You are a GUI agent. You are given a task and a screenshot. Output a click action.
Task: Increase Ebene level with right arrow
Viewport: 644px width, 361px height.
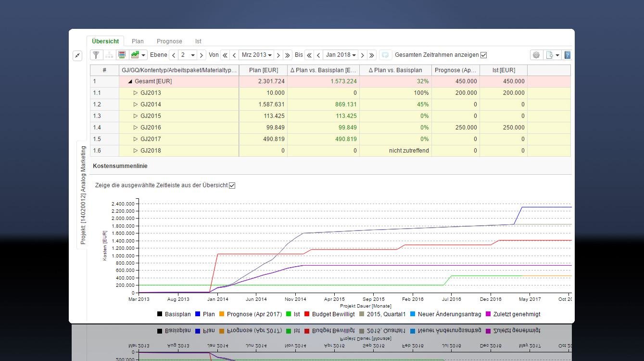(x=202, y=55)
